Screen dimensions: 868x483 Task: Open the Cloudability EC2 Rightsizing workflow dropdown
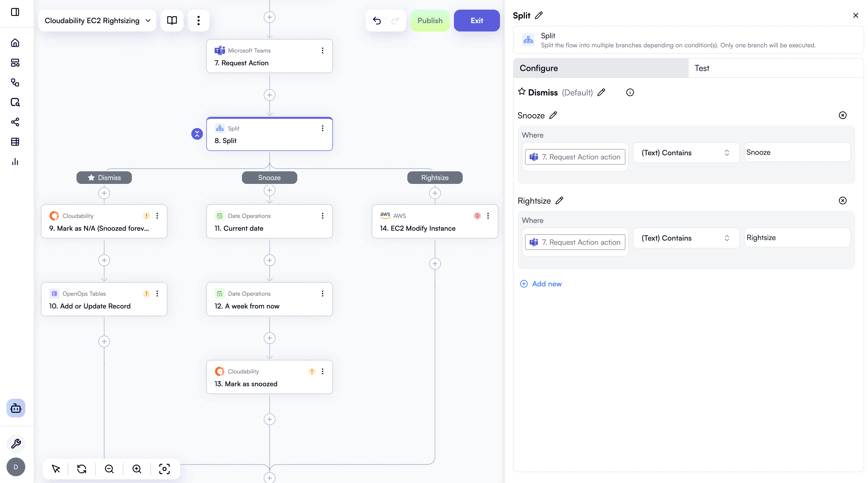point(97,21)
